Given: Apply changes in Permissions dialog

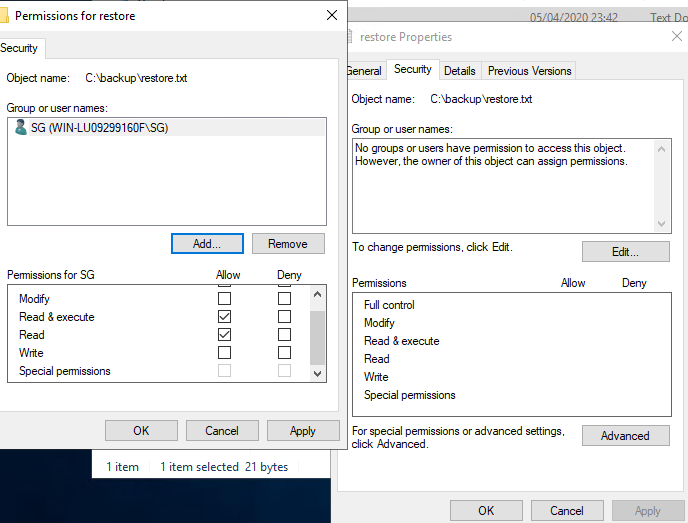Looking at the screenshot, I should point(302,431).
